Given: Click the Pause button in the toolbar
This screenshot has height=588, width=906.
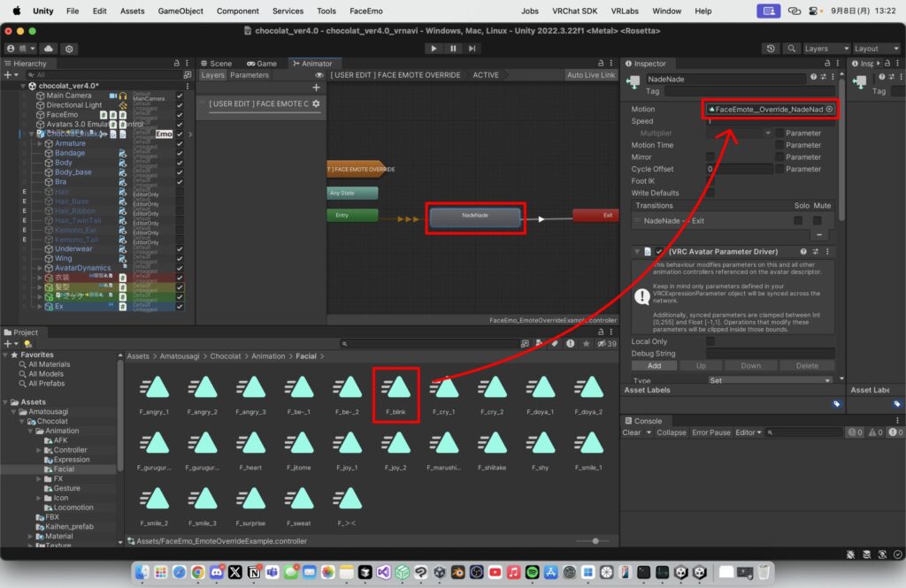Looking at the screenshot, I should [x=453, y=49].
